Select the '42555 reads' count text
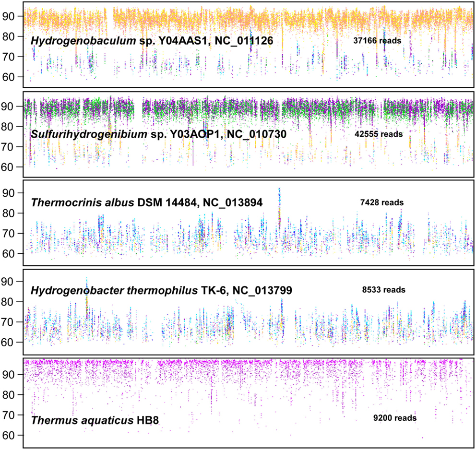The width and height of the screenshot is (476, 450). click(x=379, y=134)
